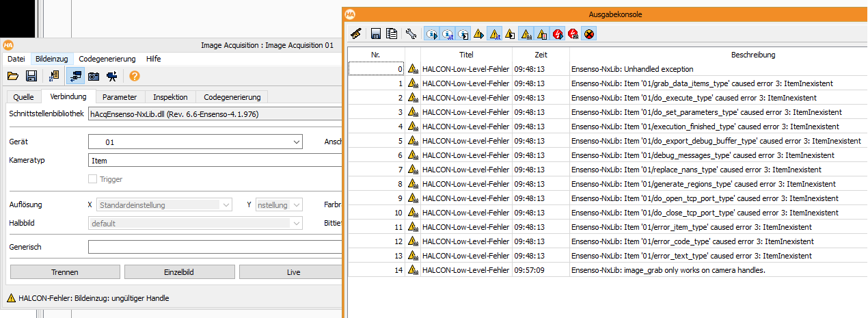This screenshot has width=868, height=318.
Task: Open the orange help question mark icon
Action: [x=135, y=76]
